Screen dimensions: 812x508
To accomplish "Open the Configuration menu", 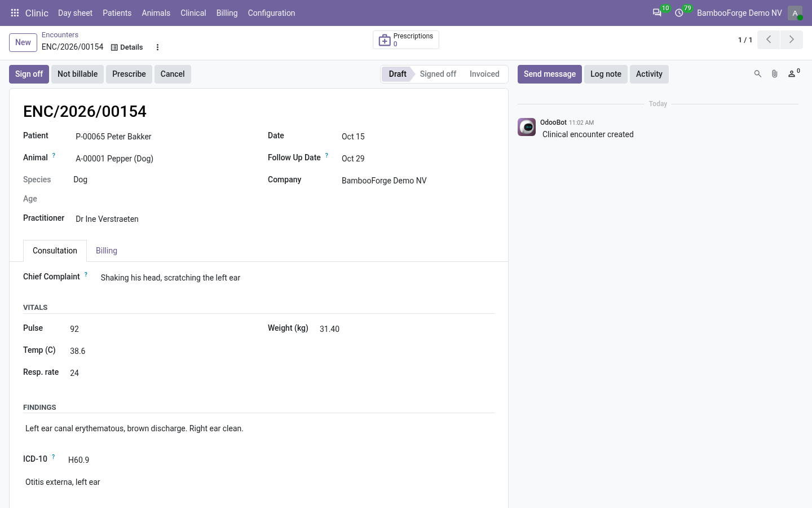I will (271, 13).
